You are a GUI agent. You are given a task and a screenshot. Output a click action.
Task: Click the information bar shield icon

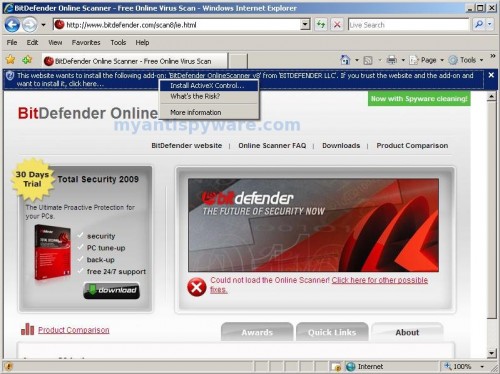tap(10, 76)
